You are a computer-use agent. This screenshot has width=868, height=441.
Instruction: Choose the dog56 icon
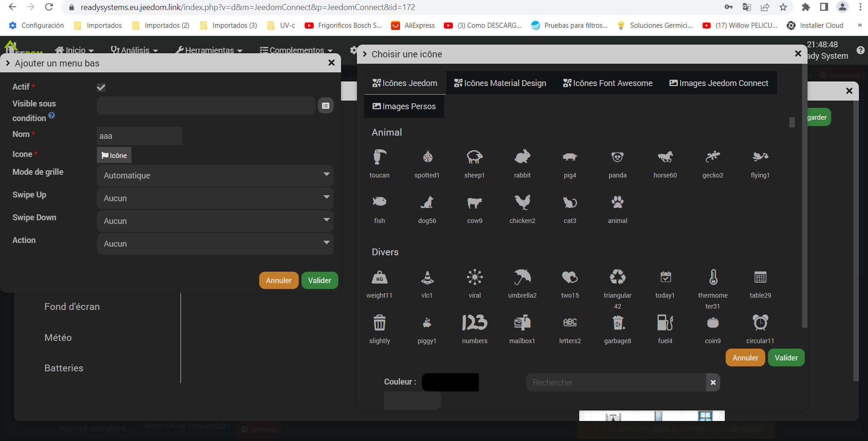427,202
